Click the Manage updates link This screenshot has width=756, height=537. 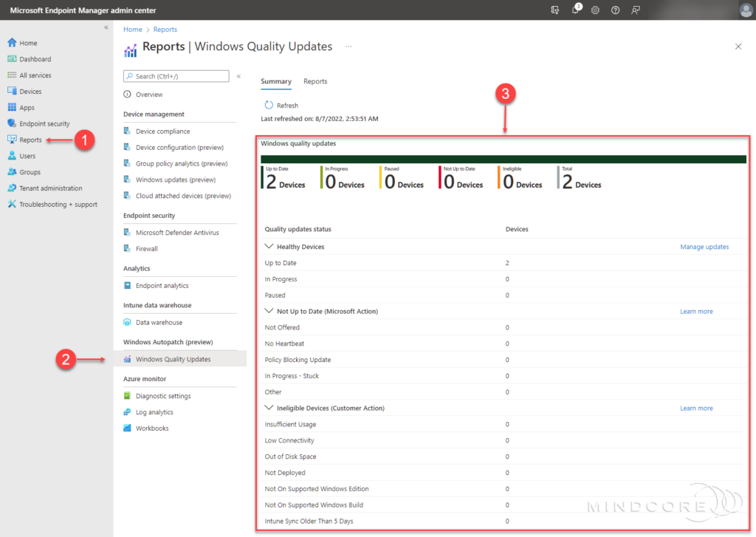tap(704, 247)
